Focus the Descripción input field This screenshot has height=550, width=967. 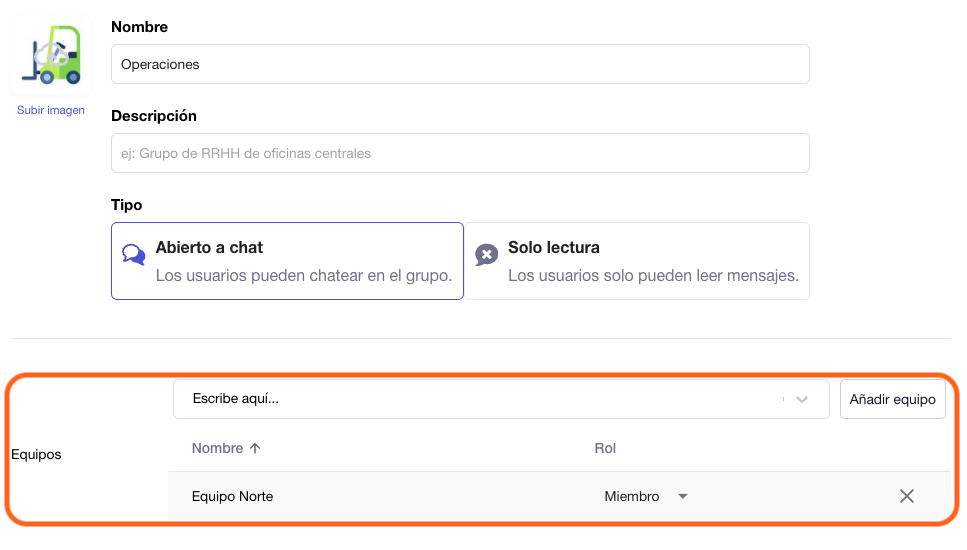pos(460,153)
